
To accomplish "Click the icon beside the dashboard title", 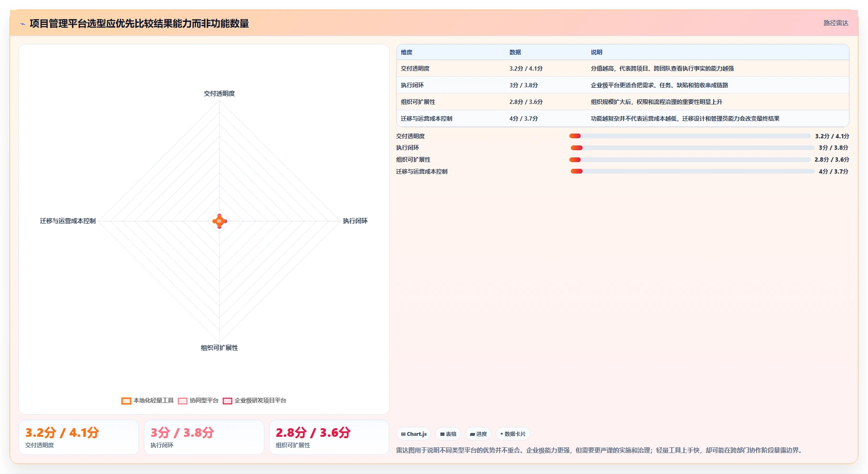I will [x=22, y=24].
